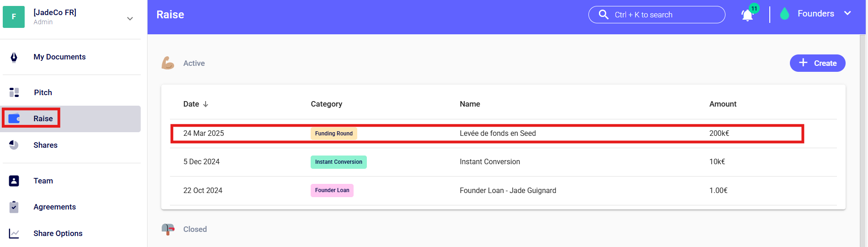The image size is (868, 247).
Task: Click the Shares pie chart icon
Action: pyautogui.click(x=14, y=145)
